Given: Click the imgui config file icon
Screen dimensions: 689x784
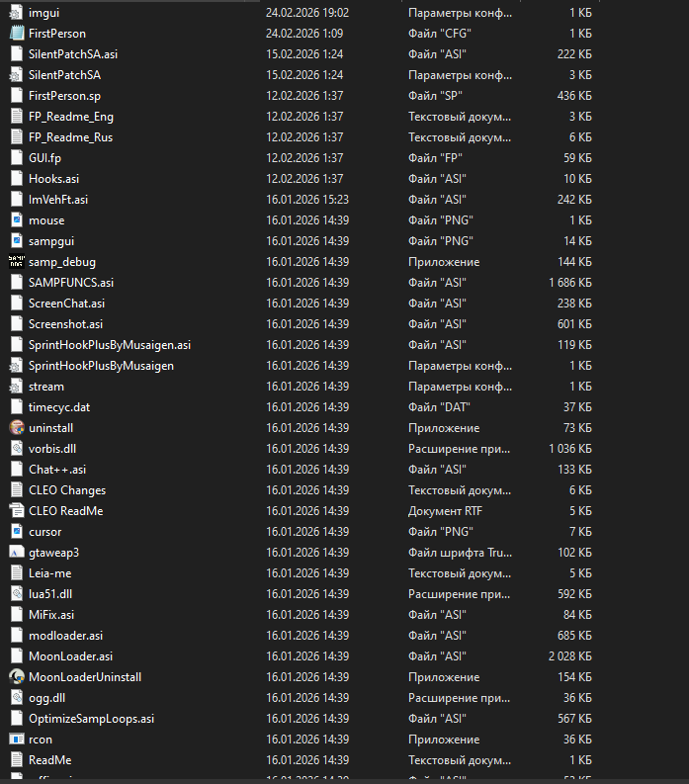Looking at the screenshot, I should click(x=16, y=13).
